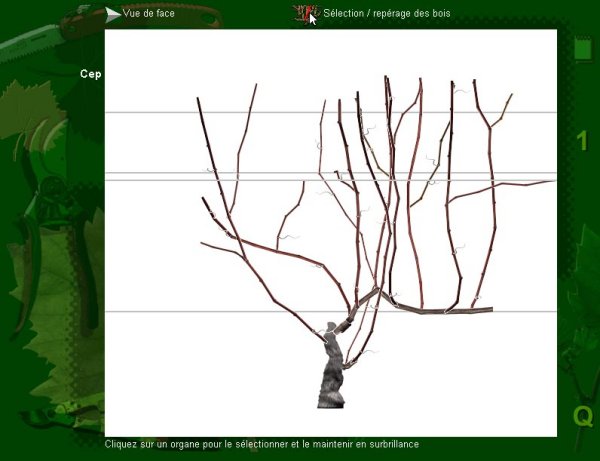
Task: Click the number 1 step indicator
Action: [x=582, y=141]
